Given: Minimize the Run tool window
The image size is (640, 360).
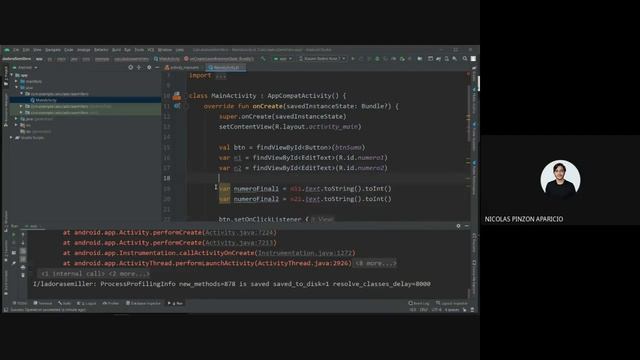Looking at the screenshot, I should pyautogui.click(x=467, y=226).
